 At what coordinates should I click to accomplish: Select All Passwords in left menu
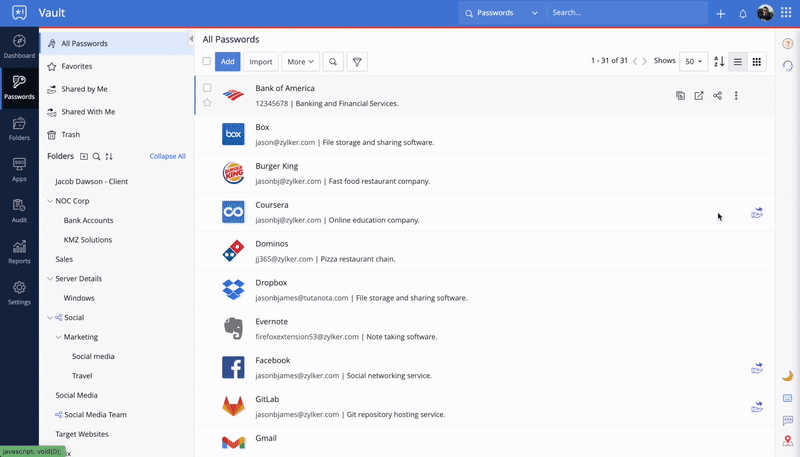(117, 43)
